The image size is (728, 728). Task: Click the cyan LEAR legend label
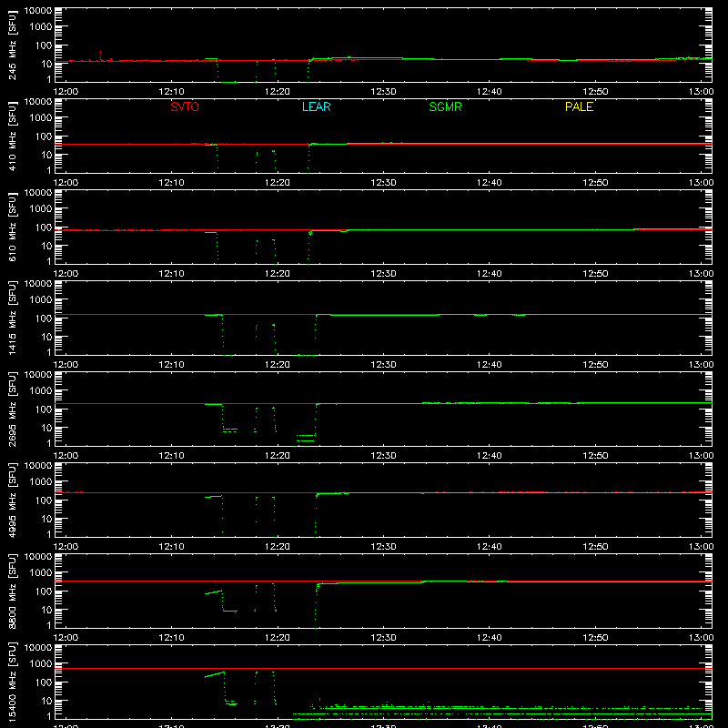(316, 106)
